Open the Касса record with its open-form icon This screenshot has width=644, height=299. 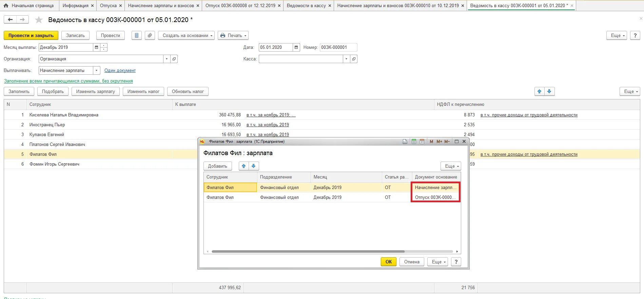[x=354, y=59]
